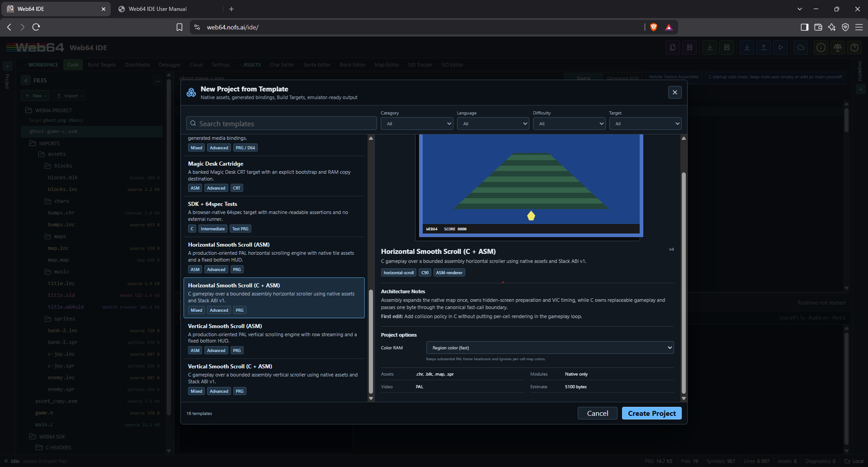The image size is (868, 467).
Task: Open the Import dropdown button
Action: 69,96
